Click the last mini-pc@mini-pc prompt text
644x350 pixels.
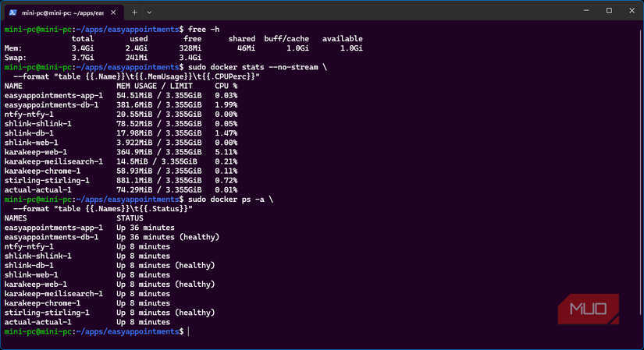[38, 331]
